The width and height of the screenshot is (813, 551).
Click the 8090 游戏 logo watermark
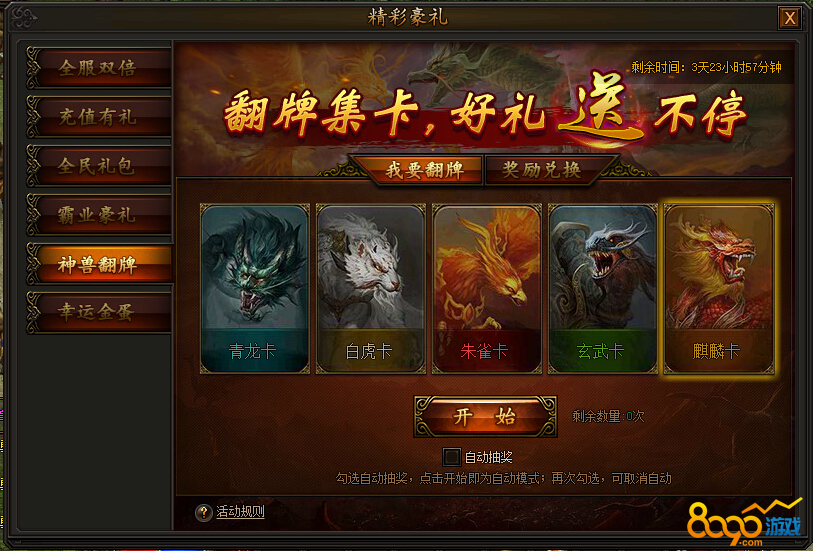coord(744,522)
